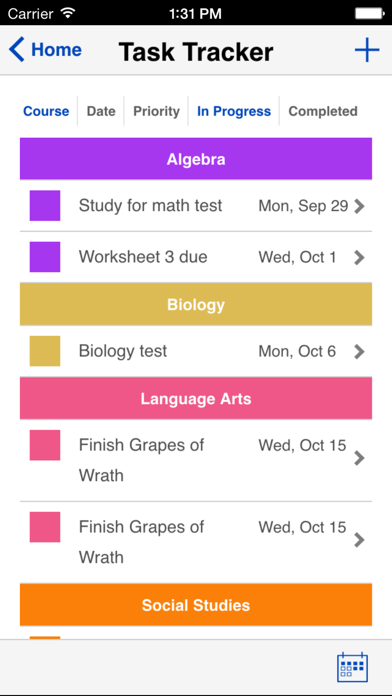This screenshot has height=696, width=392.
Task: Tap the battery icon in status bar
Action: point(369,13)
